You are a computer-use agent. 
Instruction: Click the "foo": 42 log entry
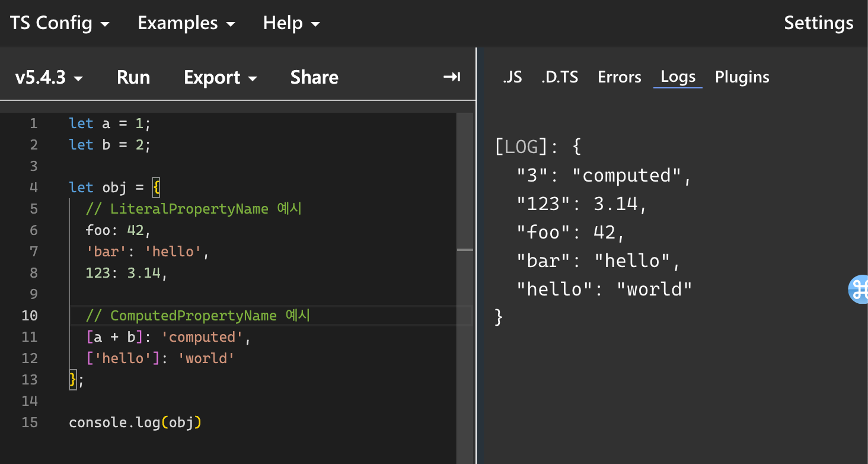point(571,232)
